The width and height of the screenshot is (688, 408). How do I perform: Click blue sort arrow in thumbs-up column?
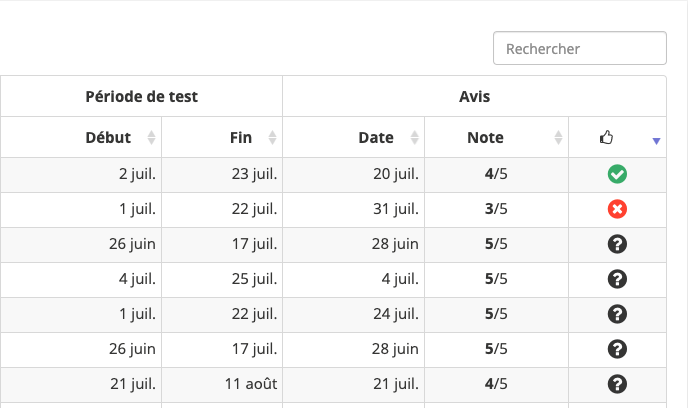[656, 141]
